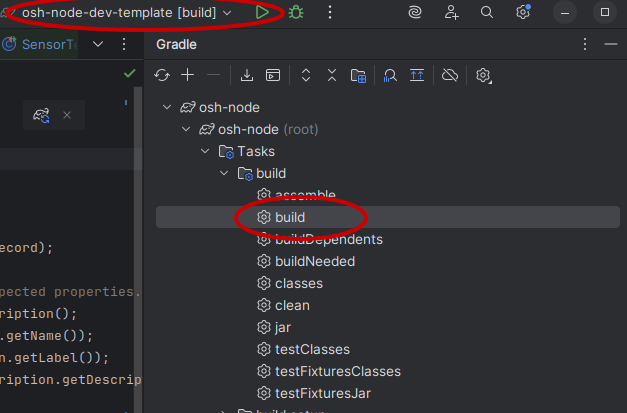Open IDE settings gear in title bar
The width and height of the screenshot is (627, 413).
(523, 12)
